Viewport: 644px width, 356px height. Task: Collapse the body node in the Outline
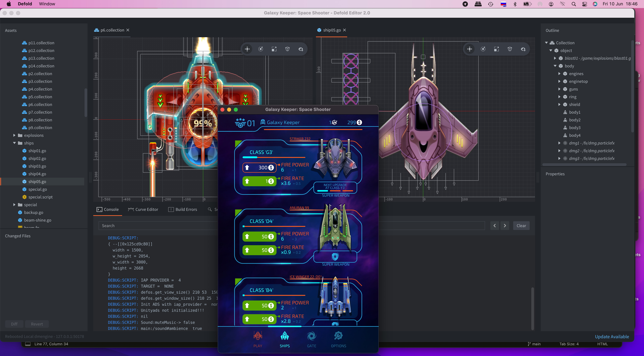pos(555,66)
